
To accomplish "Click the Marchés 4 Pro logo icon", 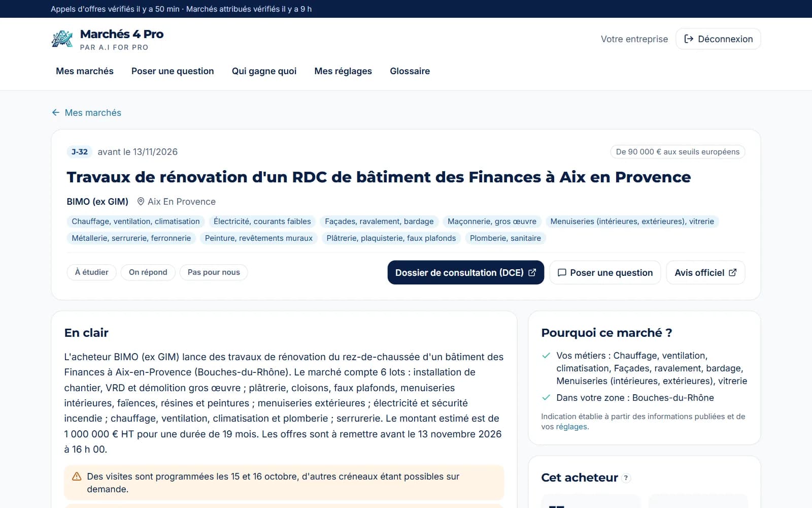I will 62,39.
